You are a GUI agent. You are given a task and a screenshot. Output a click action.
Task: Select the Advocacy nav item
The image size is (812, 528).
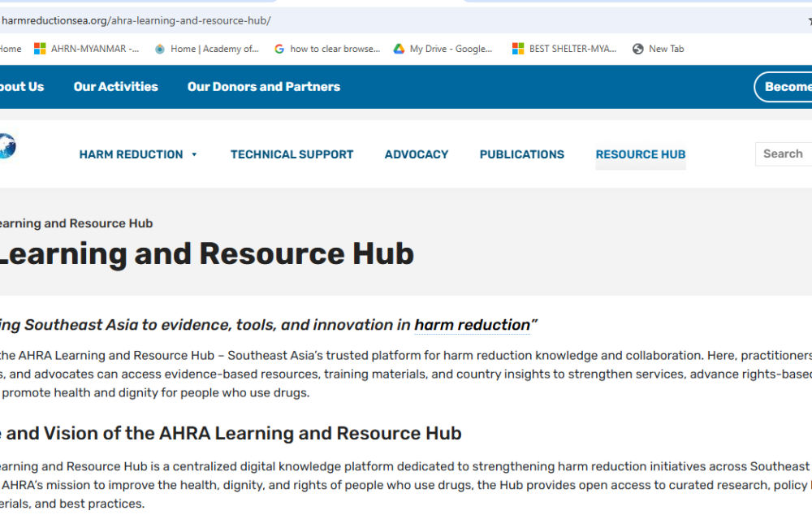[416, 154]
